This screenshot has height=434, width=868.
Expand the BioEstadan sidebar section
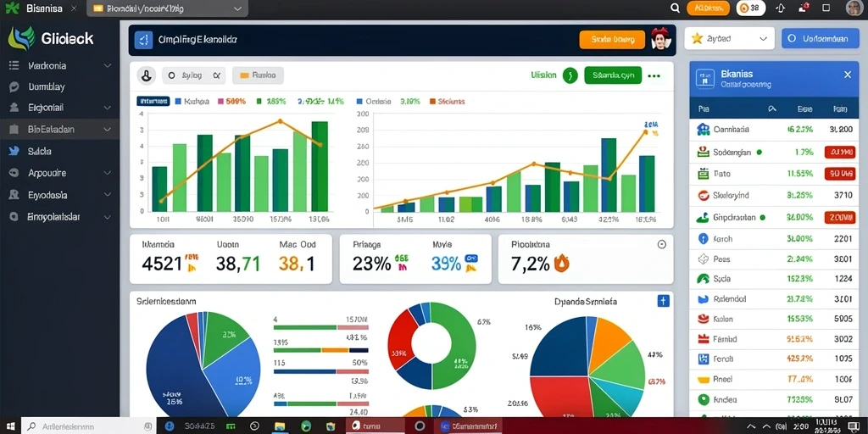(x=108, y=130)
